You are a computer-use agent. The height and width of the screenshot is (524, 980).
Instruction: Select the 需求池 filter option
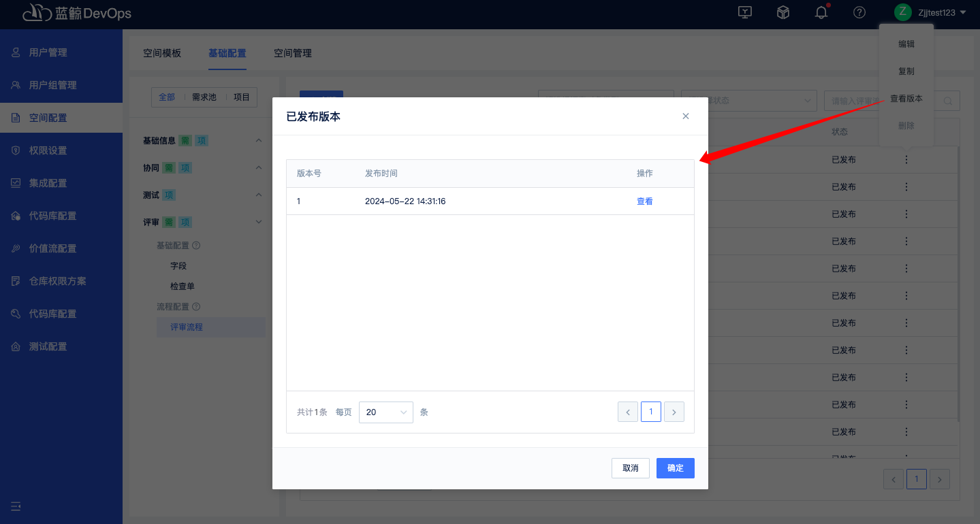pyautogui.click(x=204, y=97)
